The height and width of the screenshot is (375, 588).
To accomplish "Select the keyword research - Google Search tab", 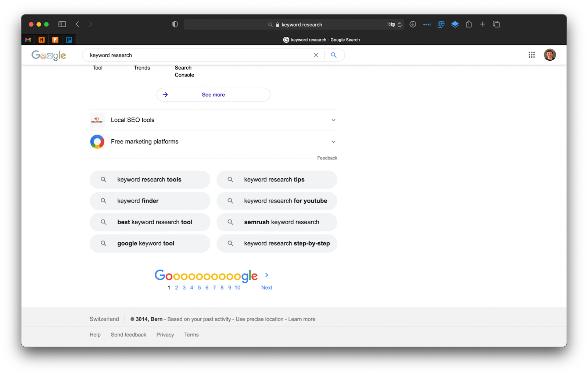I will click(321, 40).
